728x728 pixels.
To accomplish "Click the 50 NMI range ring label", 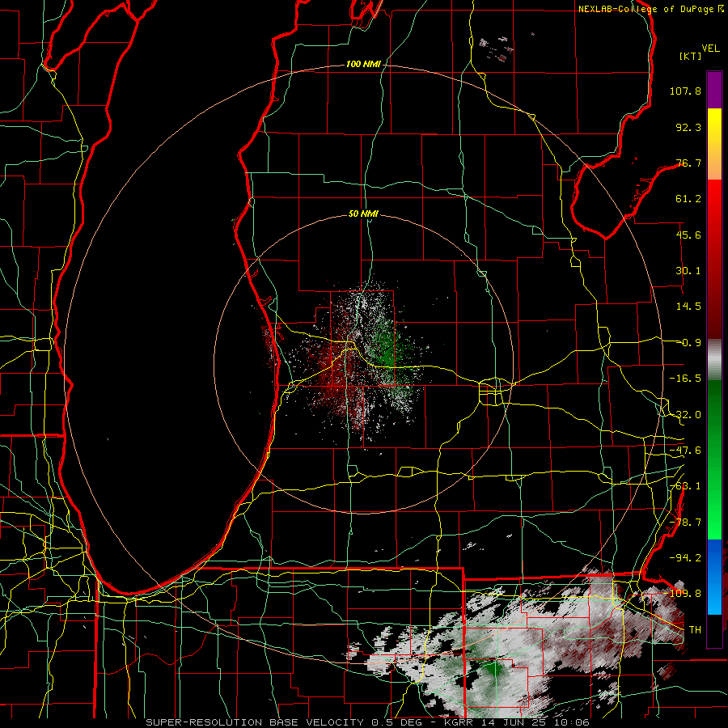I will point(363,214).
